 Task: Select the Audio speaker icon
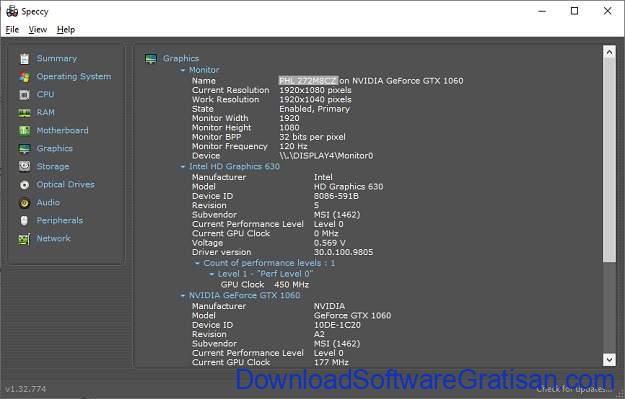point(24,203)
